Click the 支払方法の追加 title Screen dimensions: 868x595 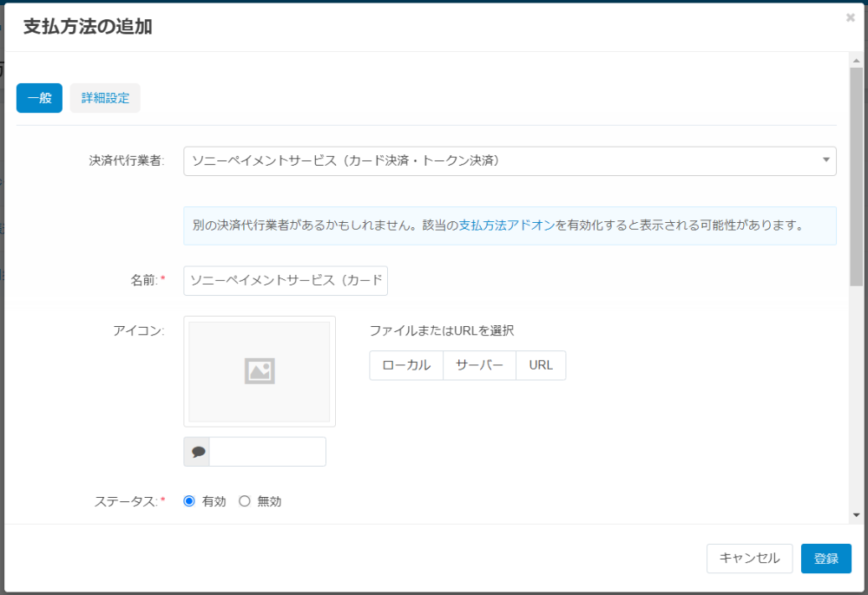tap(88, 27)
